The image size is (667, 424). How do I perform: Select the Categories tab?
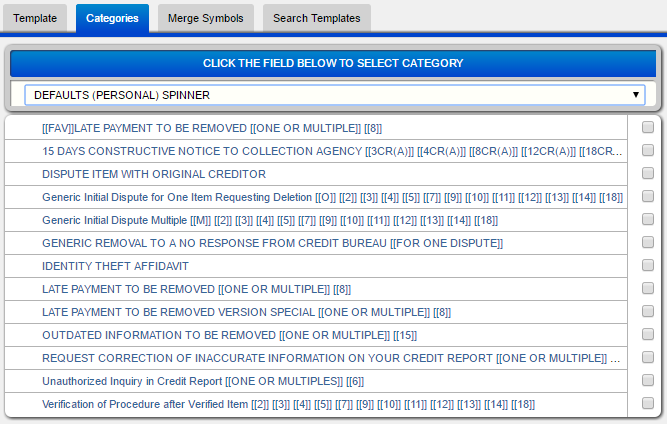coord(112,18)
